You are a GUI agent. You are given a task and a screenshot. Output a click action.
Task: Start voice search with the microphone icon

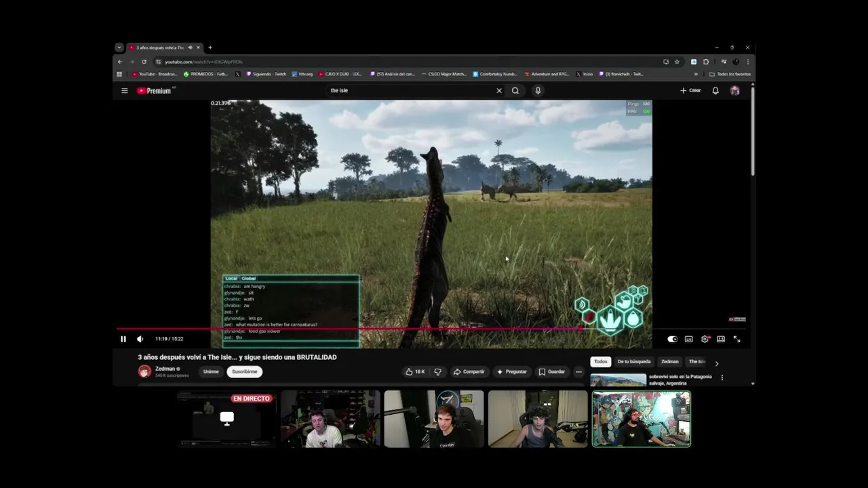(x=538, y=90)
